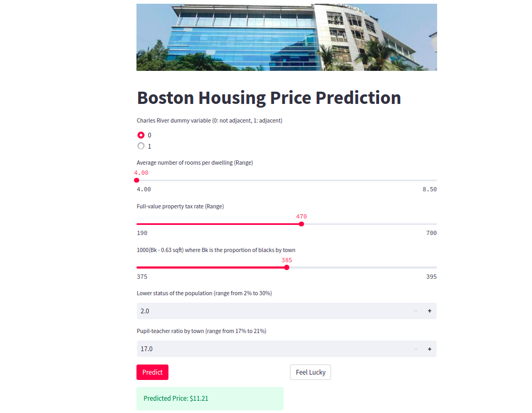Image resolution: width=532 pixels, height=413 pixels.
Task: Click the rooms slider track near 8.50
Action: [433, 181]
